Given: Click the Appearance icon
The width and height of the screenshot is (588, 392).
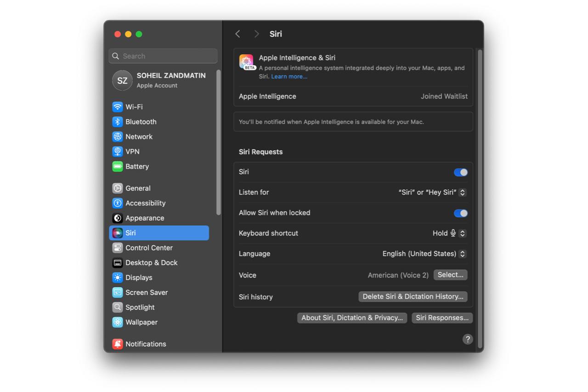Looking at the screenshot, I should pyautogui.click(x=118, y=218).
